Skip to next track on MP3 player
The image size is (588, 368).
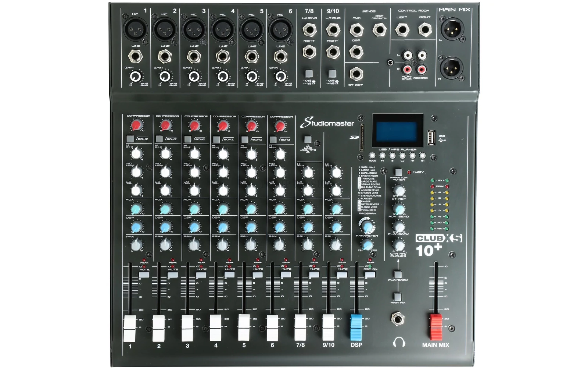click(x=422, y=156)
